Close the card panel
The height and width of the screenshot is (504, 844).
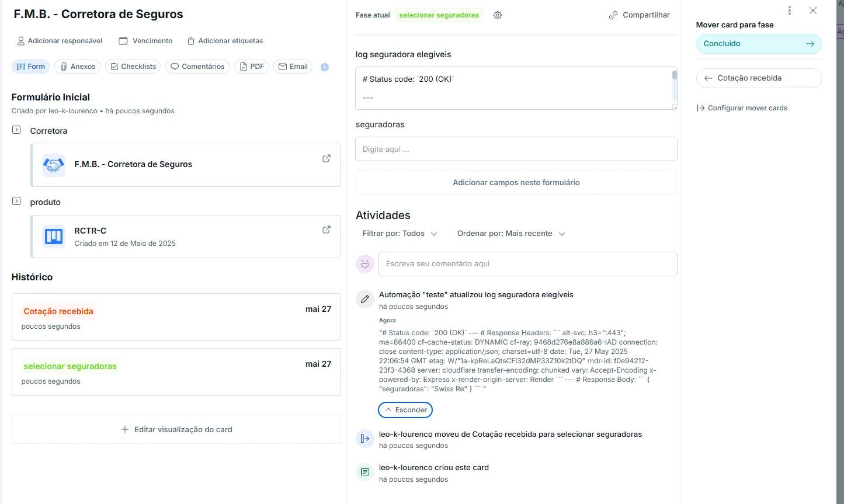click(x=813, y=11)
